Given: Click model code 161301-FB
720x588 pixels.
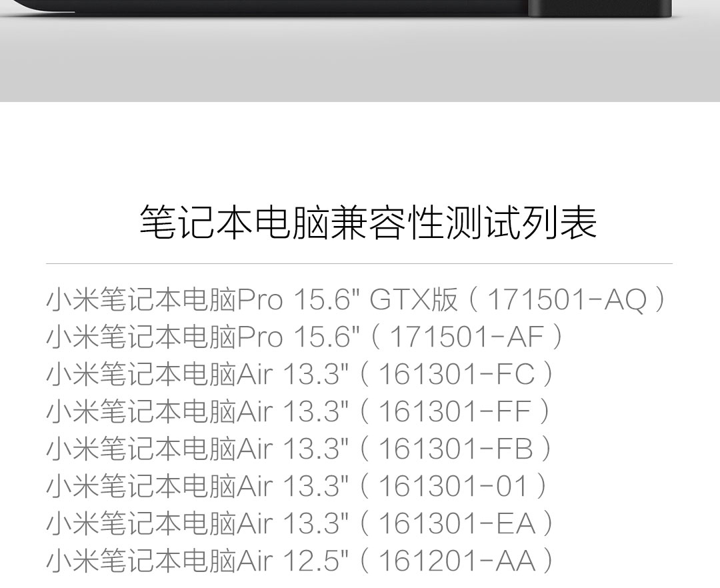Looking at the screenshot, I should [456, 449].
